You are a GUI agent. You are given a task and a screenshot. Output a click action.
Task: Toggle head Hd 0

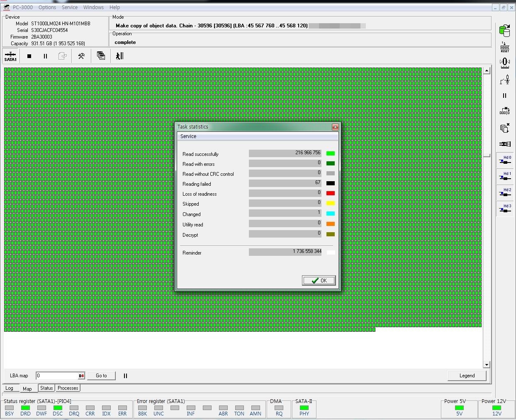(x=505, y=160)
